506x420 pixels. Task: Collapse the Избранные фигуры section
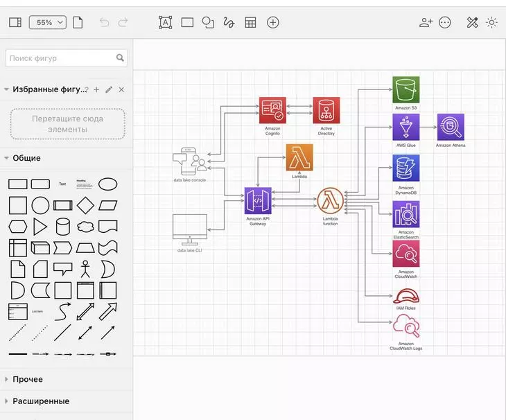[x=7, y=89]
